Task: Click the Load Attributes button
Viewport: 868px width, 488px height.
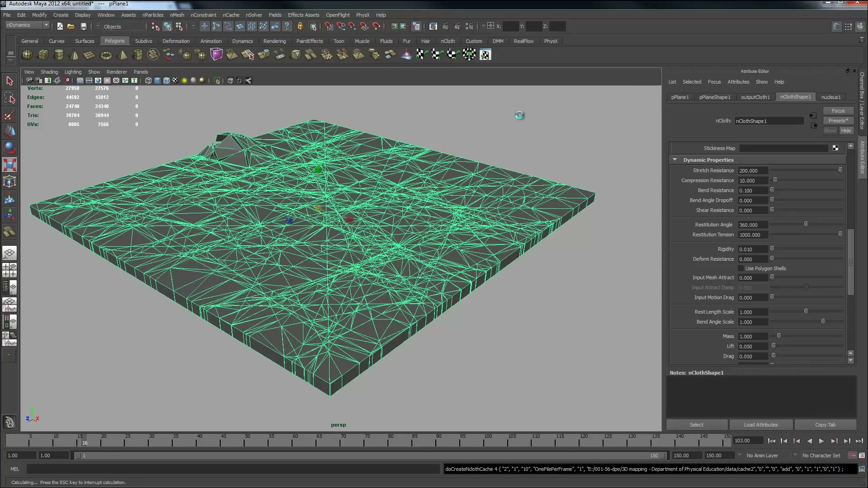Action: tap(761, 425)
